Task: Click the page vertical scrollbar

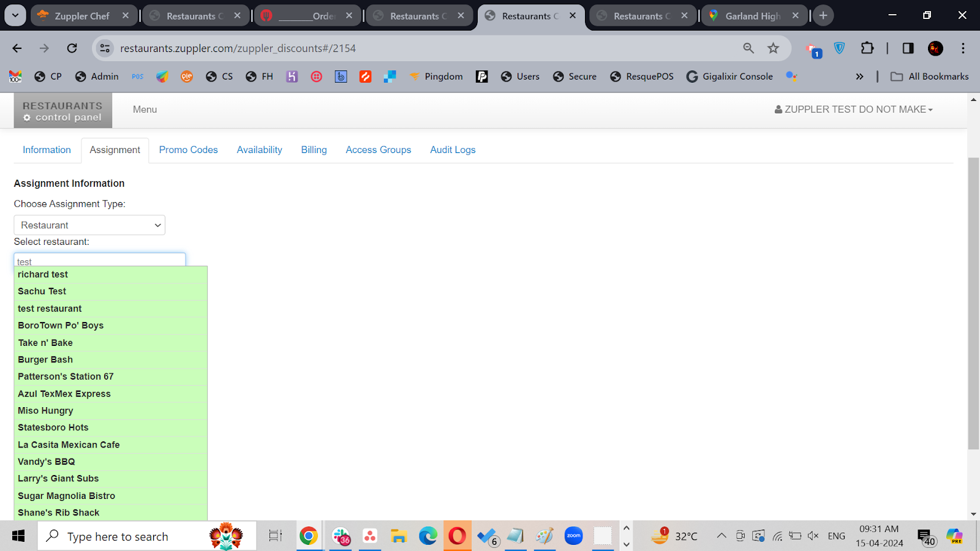Action: click(x=973, y=303)
